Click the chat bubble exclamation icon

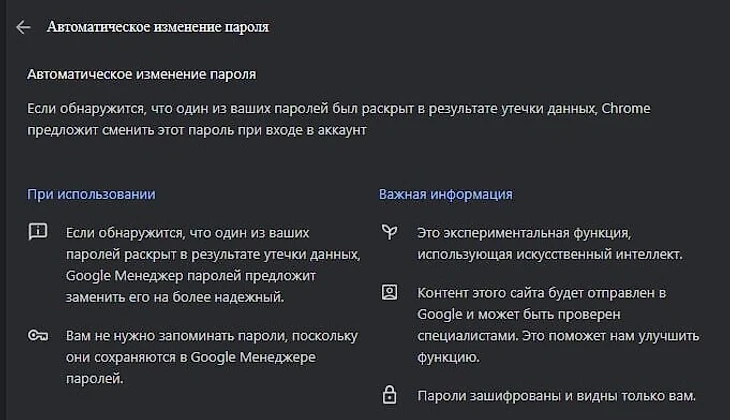38,232
